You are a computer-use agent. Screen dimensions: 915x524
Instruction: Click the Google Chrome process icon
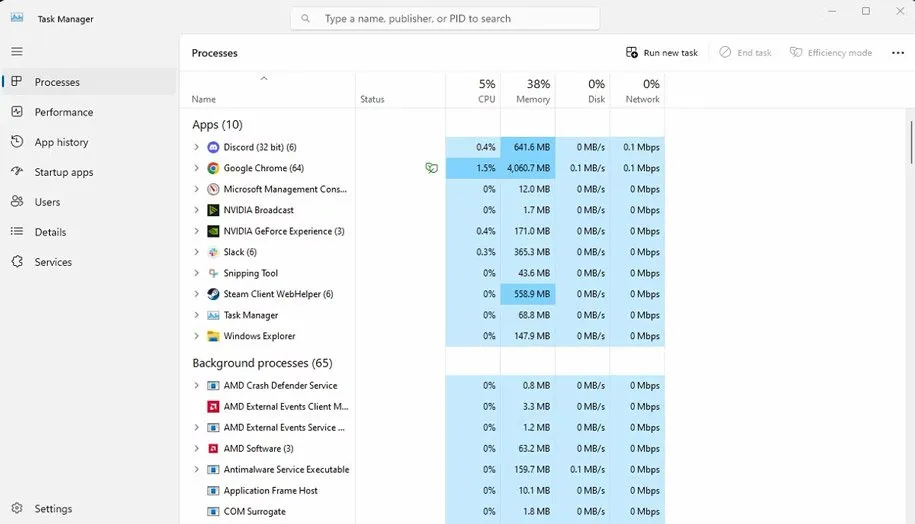click(213, 168)
